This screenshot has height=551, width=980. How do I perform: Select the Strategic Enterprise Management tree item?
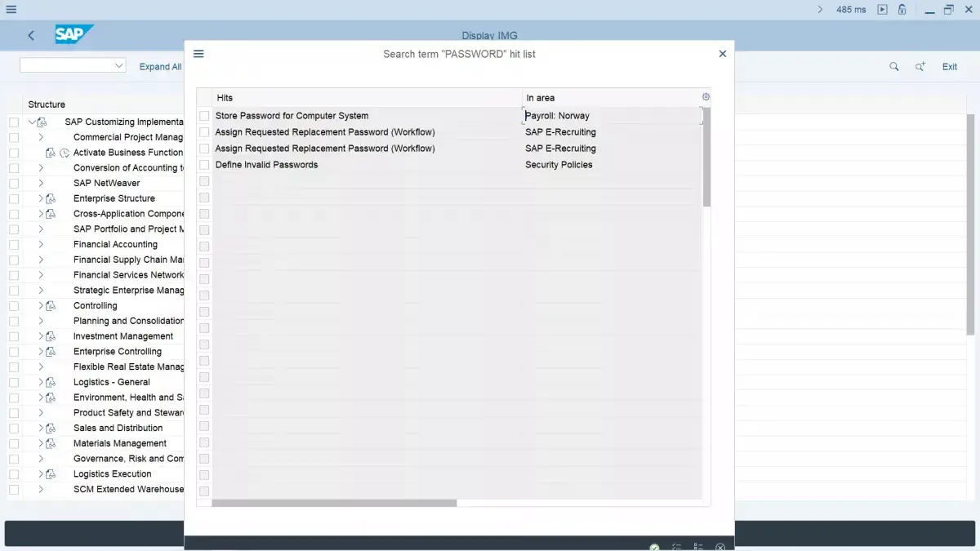point(128,291)
